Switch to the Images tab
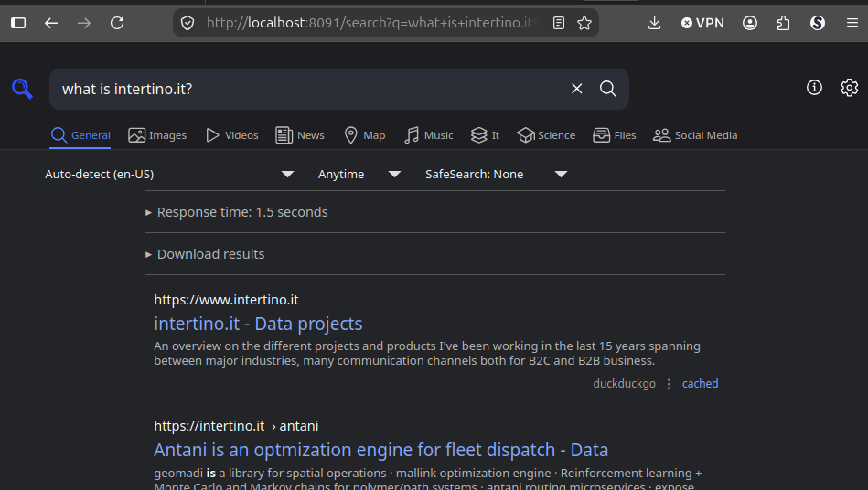Screen dimensions: 868x490 157,135
